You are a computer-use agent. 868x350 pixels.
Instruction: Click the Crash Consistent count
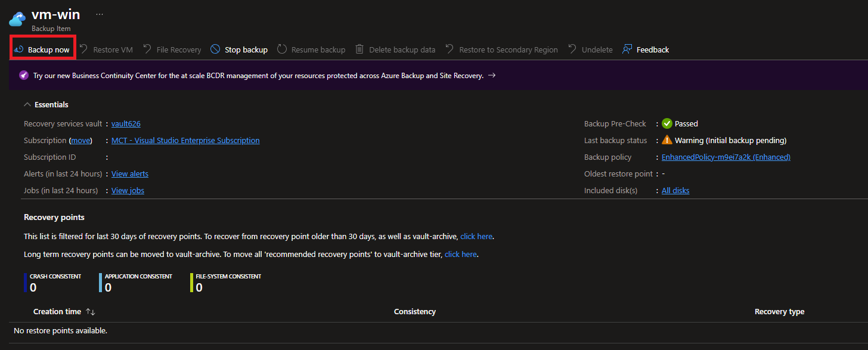(x=33, y=287)
